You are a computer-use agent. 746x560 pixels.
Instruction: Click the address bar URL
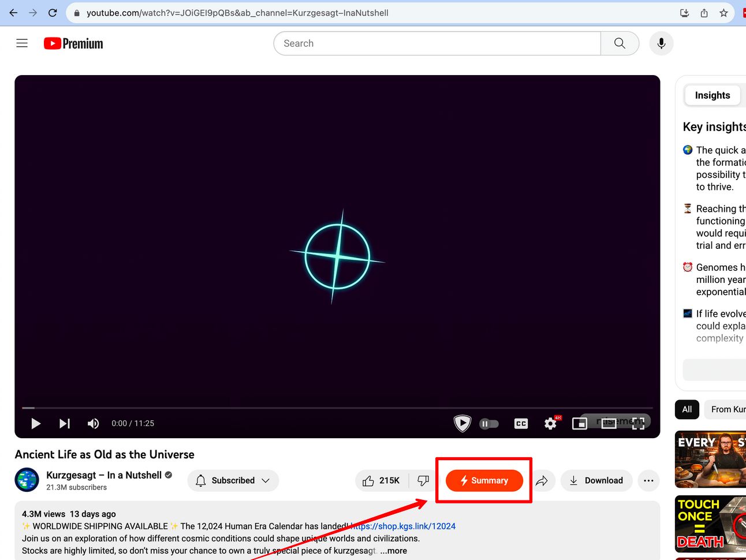(x=237, y=13)
